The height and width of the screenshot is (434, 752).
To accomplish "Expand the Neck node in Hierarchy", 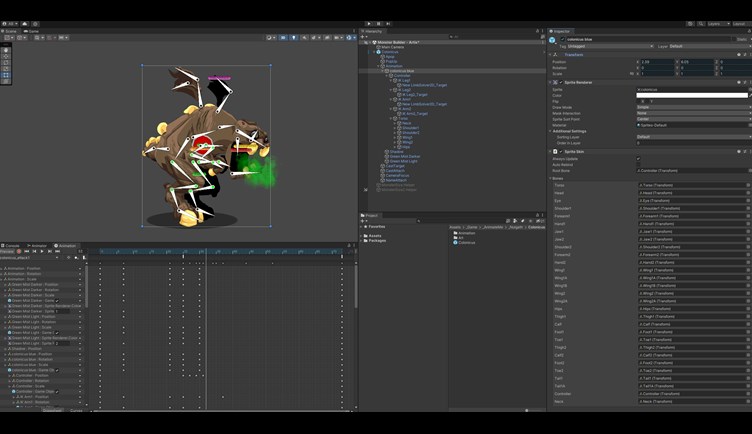I will [x=395, y=123].
